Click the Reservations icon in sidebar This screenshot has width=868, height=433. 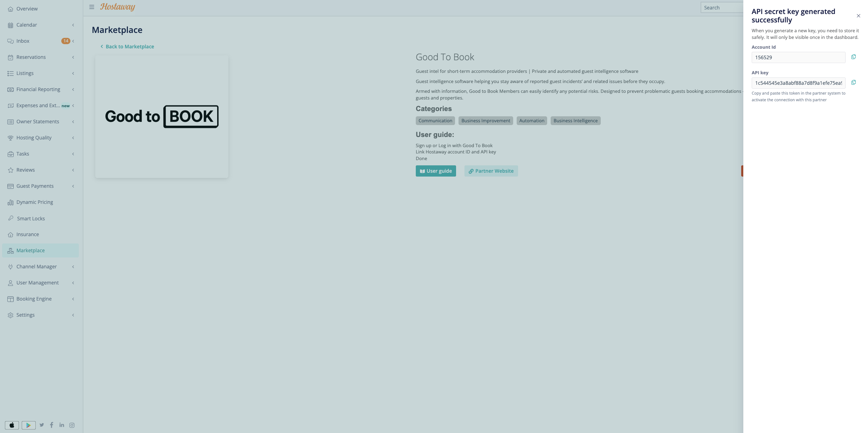pyautogui.click(x=11, y=57)
